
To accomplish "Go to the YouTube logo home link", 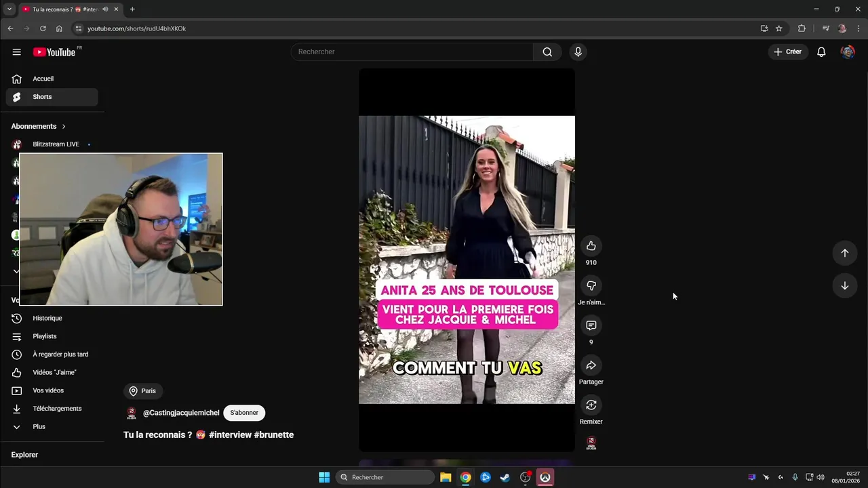I will pos(54,52).
